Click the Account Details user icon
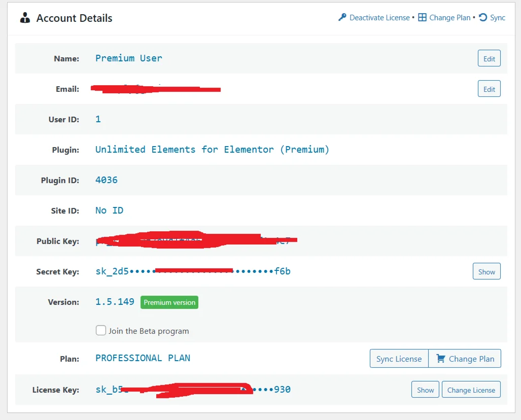This screenshot has height=420, width=521. pos(25,18)
